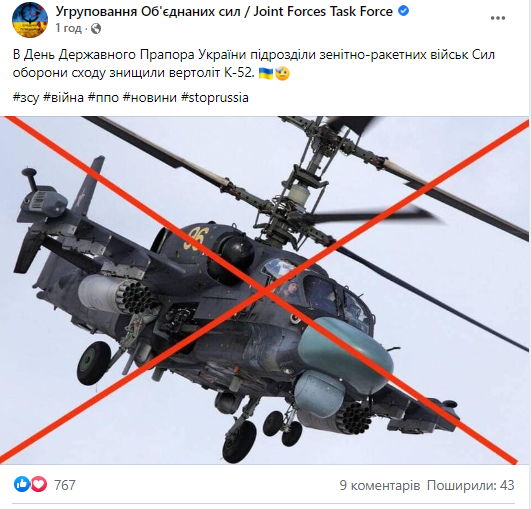Click the #новини hashtag
Screen dimensions: 531x509
150,98
